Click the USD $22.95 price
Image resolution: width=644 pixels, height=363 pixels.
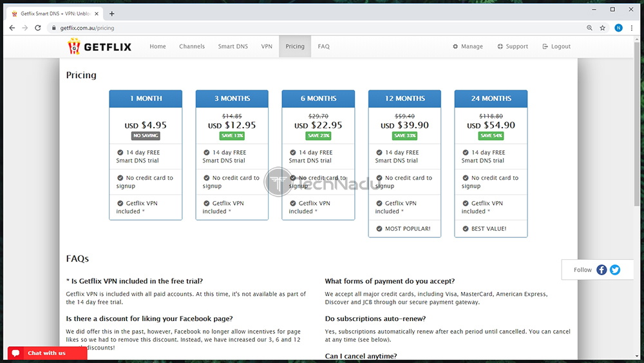[318, 125]
